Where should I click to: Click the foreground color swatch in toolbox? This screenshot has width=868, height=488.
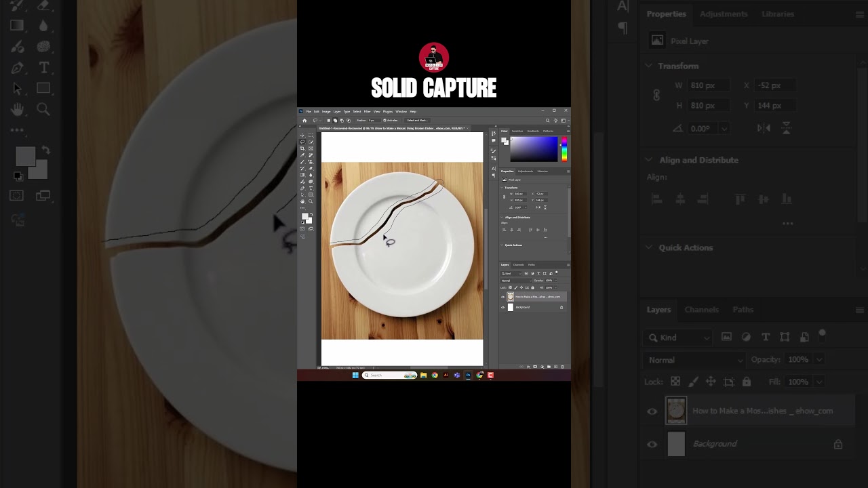(x=305, y=216)
